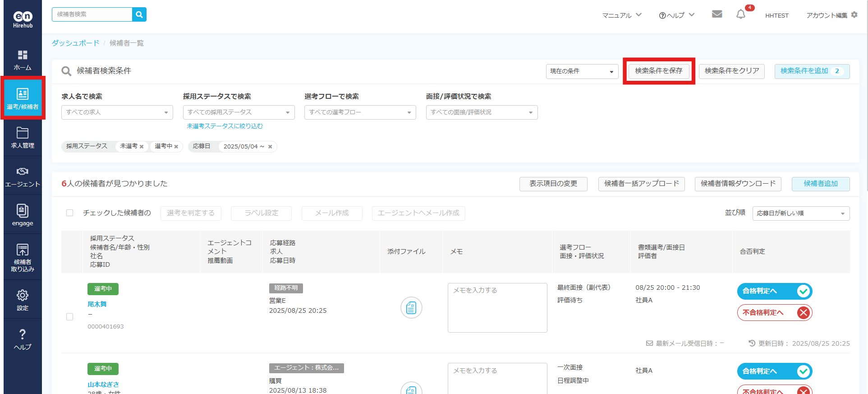The height and width of the screenshot is (394, 868).
Task: Open 設定 gear icon in sidebar
Action: tap(23, 300)
